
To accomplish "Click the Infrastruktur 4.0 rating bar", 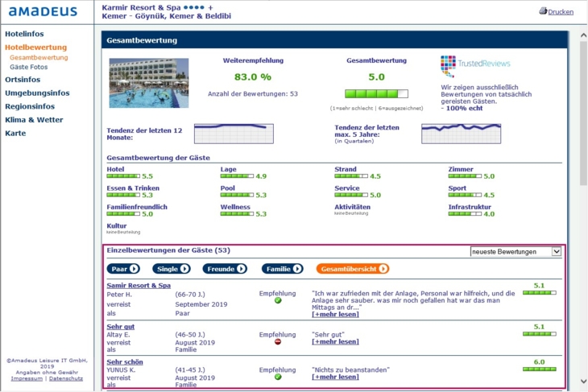I will point(465,214).
